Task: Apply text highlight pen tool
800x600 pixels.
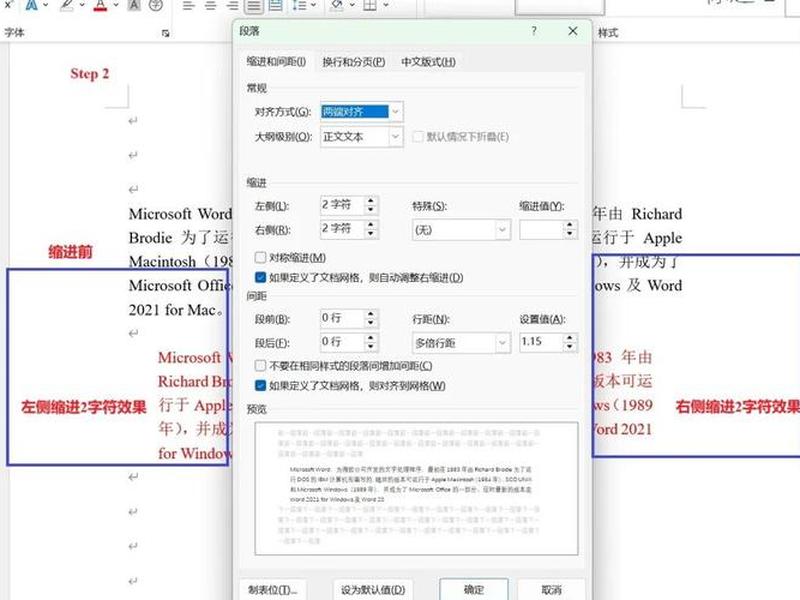Action: (x=67, y=5)
